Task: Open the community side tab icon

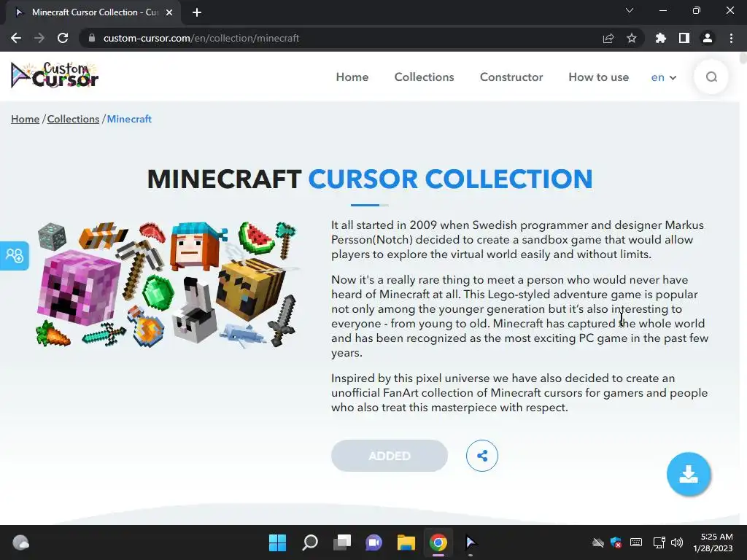Action: pos(15,256)
